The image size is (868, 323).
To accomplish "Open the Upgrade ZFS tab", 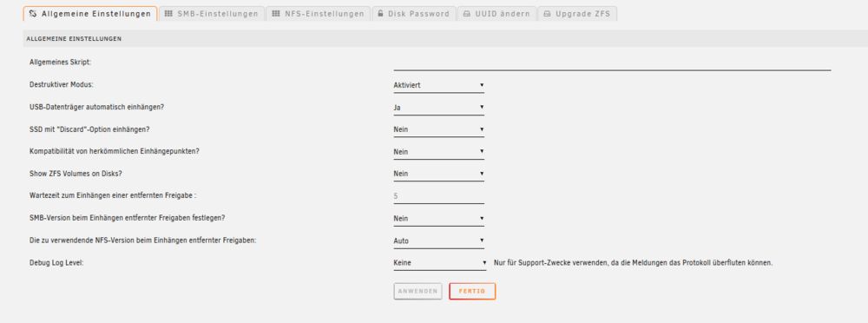I will pos(577,14).
